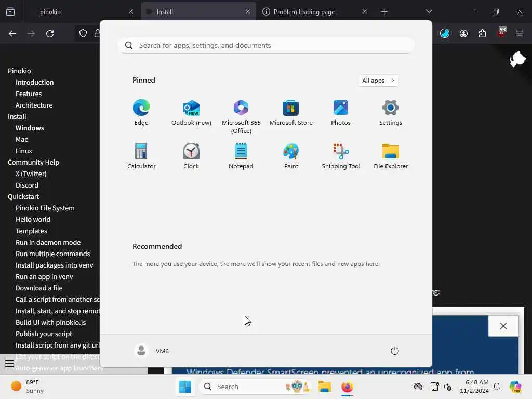Switch to the Install browser tab

(x=198, y=11)
